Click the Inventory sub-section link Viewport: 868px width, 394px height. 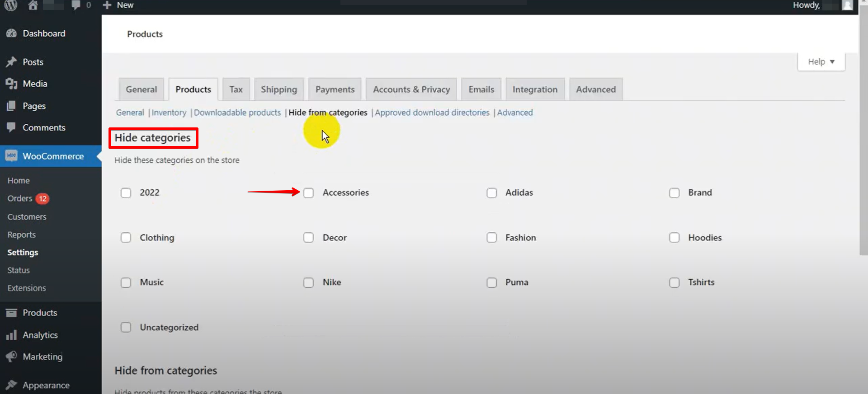pyautogui.click(x=169, y=113)
